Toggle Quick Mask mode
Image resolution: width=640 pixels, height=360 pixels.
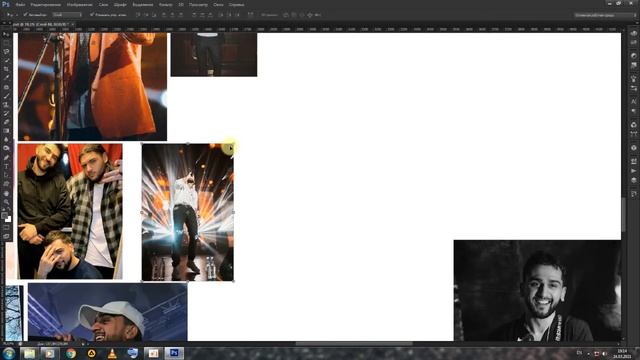(6, 227)
